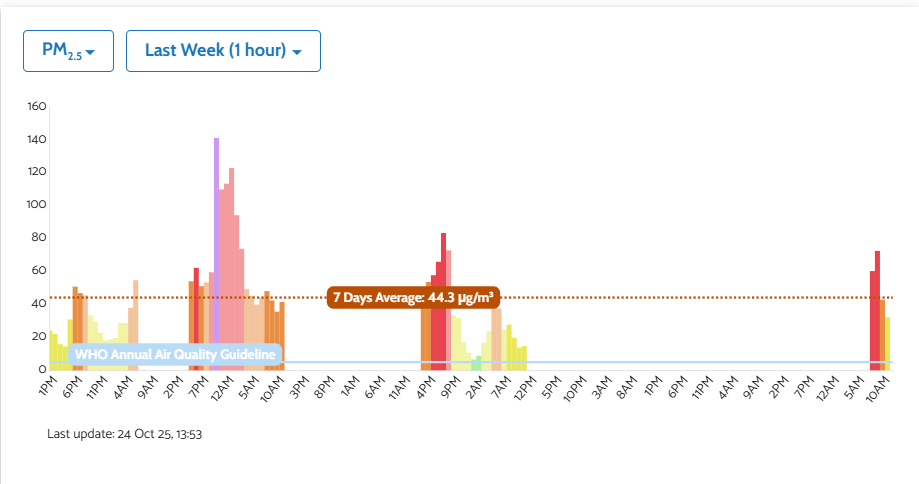919x484 pixels.
Task: Click the 160 label on the vertical axis
Action: click(x=36, y=106)
